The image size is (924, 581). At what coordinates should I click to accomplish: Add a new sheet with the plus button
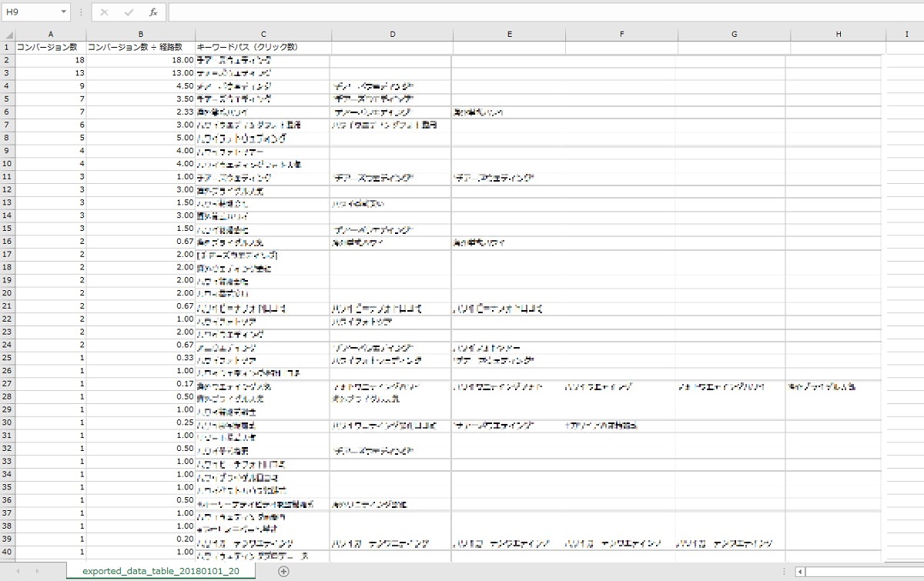[283, 571]
